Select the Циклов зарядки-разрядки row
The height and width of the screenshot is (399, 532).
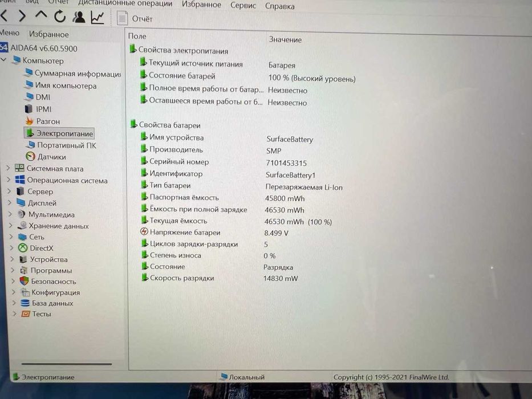(204, 244)
